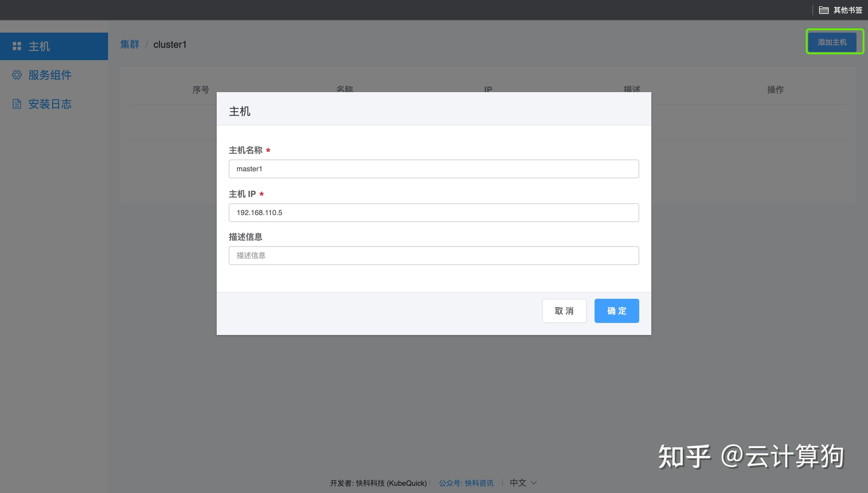Viewport: 868px width, 493px height.
Task: Click the empty 描述信息 input field
Action: click(433, 256)
